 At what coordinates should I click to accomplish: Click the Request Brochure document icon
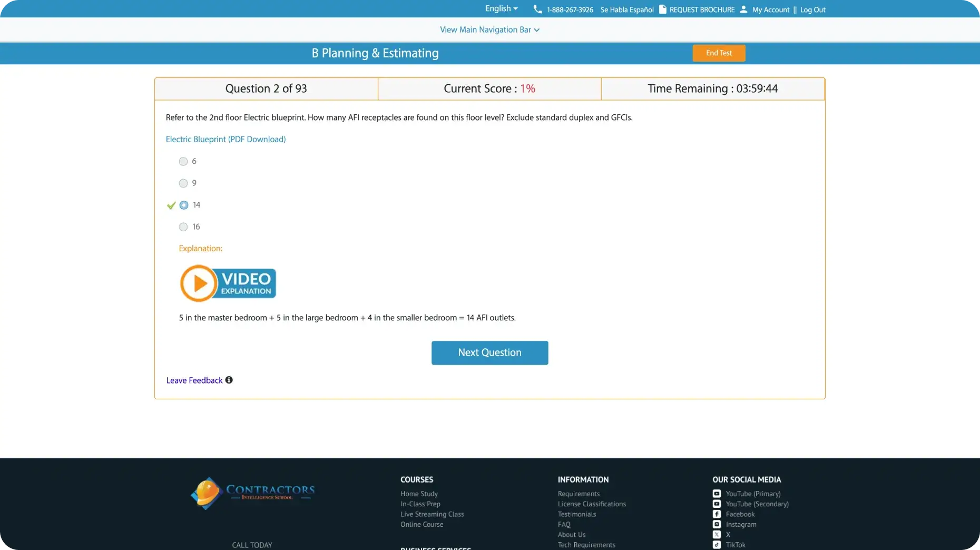[663, 9]
